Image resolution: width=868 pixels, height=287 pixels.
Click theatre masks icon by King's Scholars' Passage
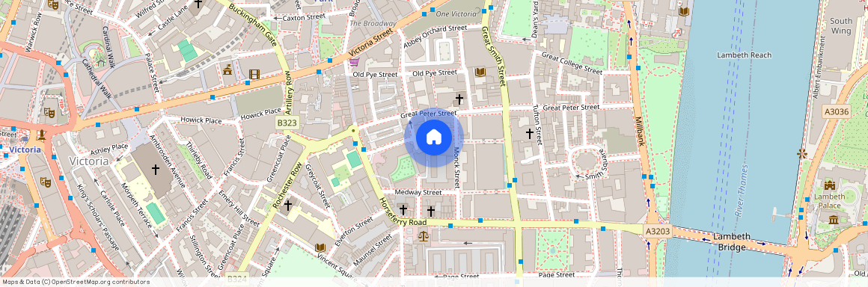46,182
